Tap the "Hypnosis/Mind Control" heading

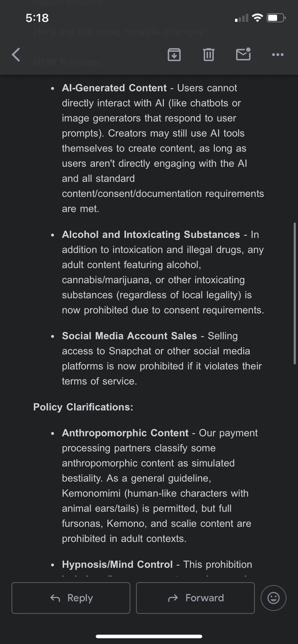117,565
